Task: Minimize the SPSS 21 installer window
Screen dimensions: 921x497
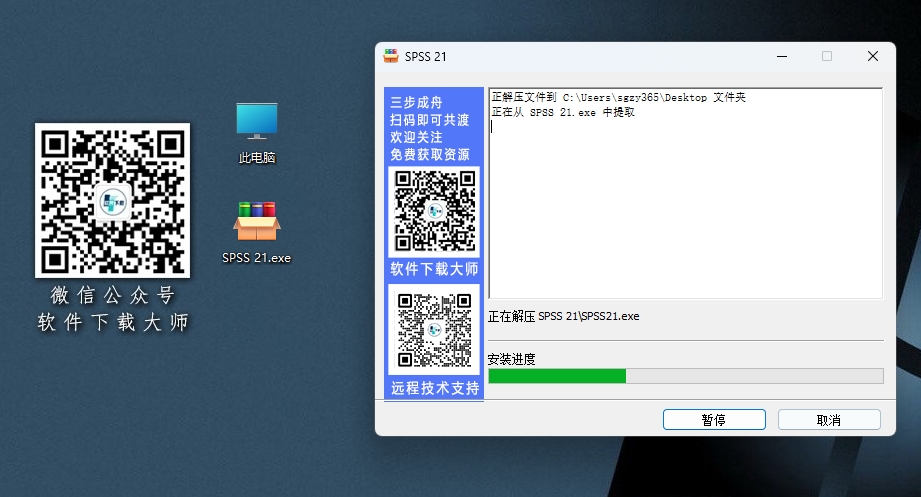Action: coord(782,56)
